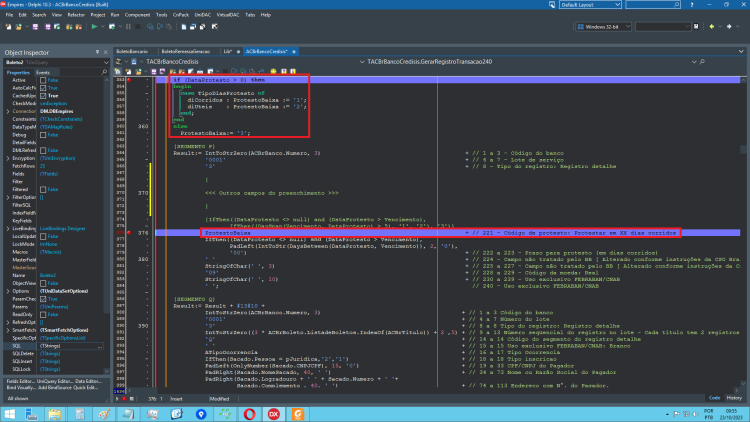Open the Project menu
Screen dimensions: 750x422
pos(98,15)
